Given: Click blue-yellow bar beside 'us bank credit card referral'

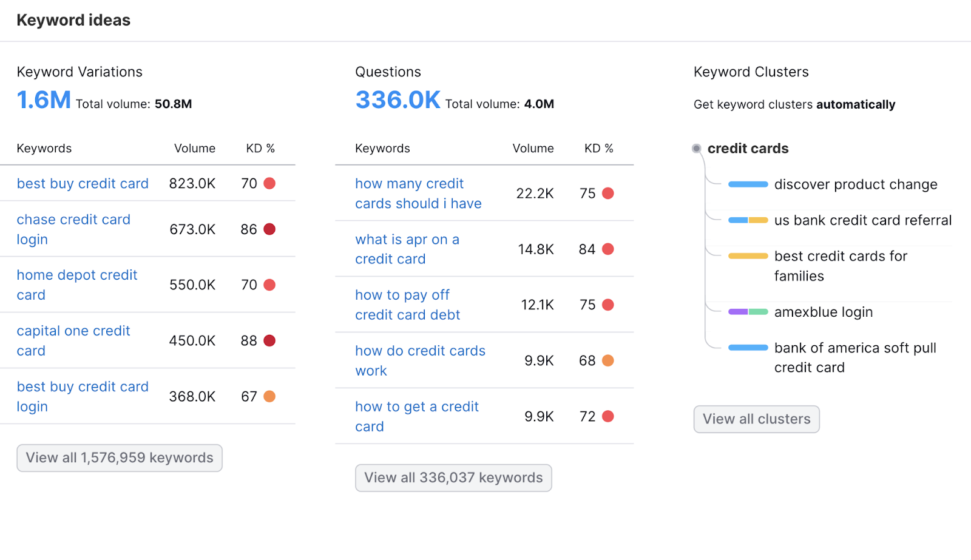Looking at the screenshot, I should click(x=748, y=220).
